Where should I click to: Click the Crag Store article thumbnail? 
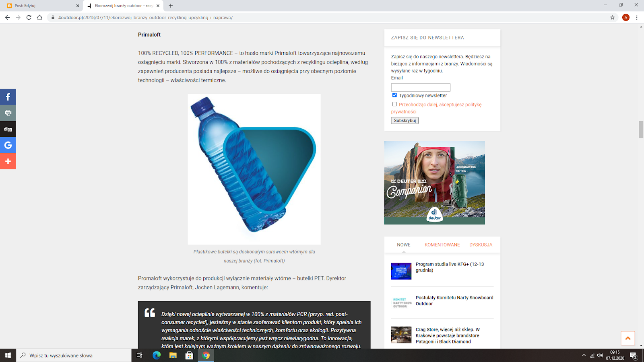(x=401, y=335)
